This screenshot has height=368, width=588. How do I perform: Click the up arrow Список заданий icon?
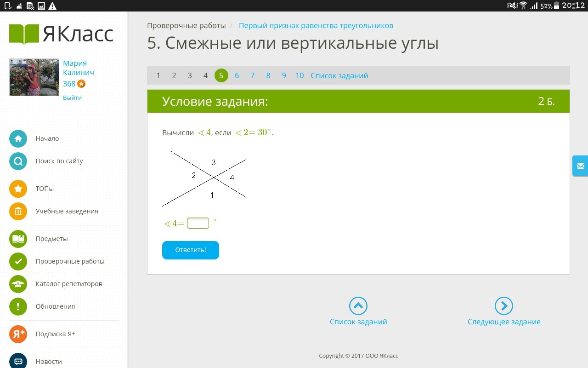click(358, 306)
